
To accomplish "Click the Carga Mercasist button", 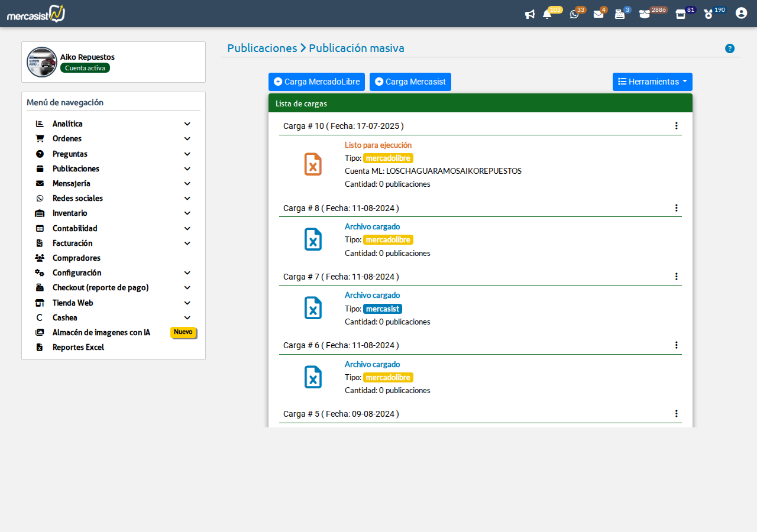I will [x=410, y=82].
